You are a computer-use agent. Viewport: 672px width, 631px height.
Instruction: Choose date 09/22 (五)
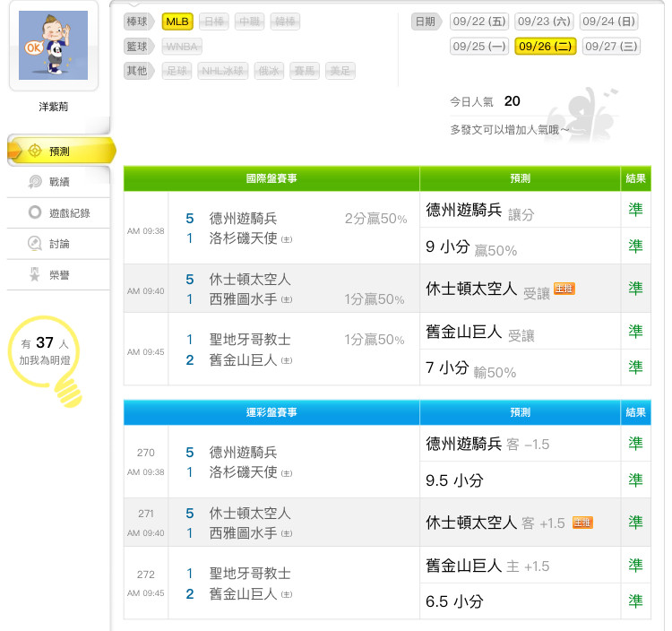479,22
